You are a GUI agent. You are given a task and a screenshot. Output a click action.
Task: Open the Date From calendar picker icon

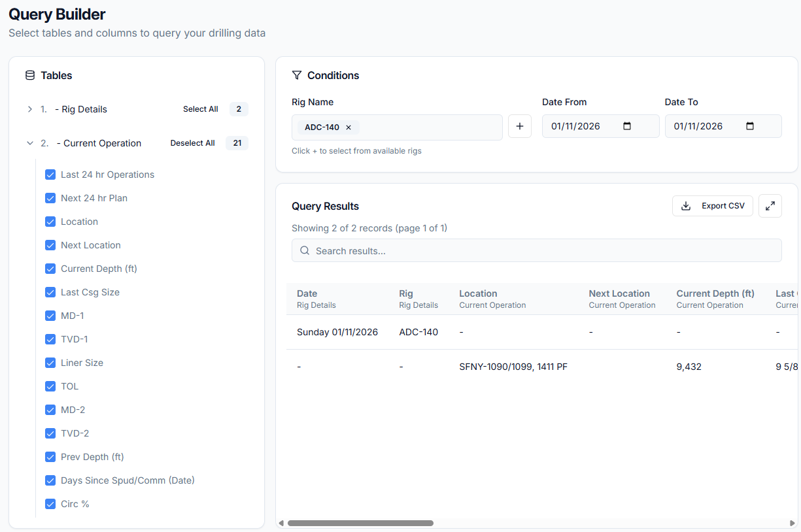(x=627, y=126)
